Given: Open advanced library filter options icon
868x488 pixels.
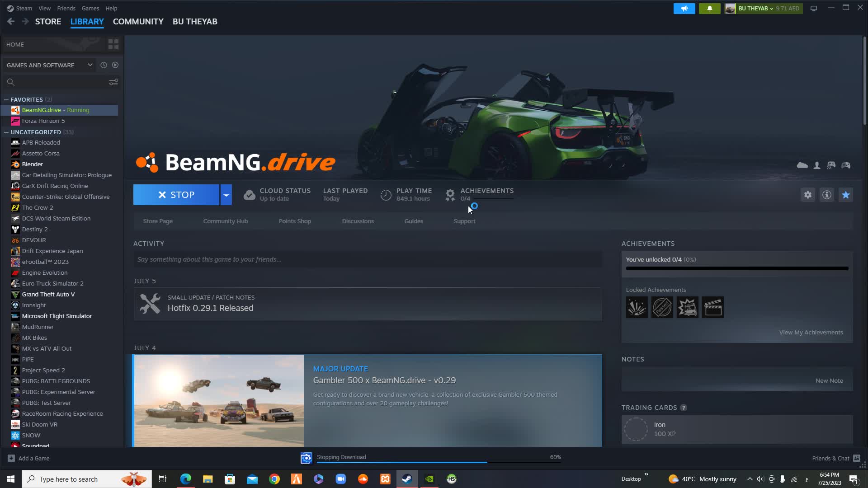Looking at the screenshot, I should (113, 82).
